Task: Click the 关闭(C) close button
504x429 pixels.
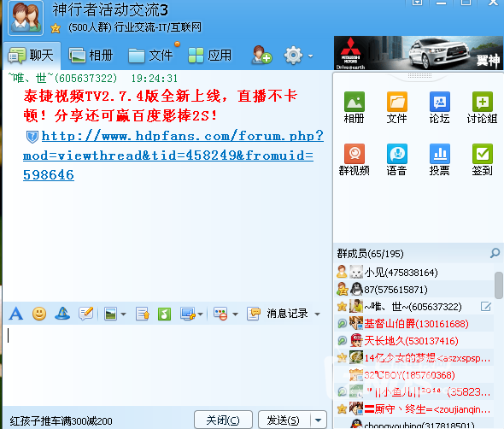Action: [x=223, y=420]
